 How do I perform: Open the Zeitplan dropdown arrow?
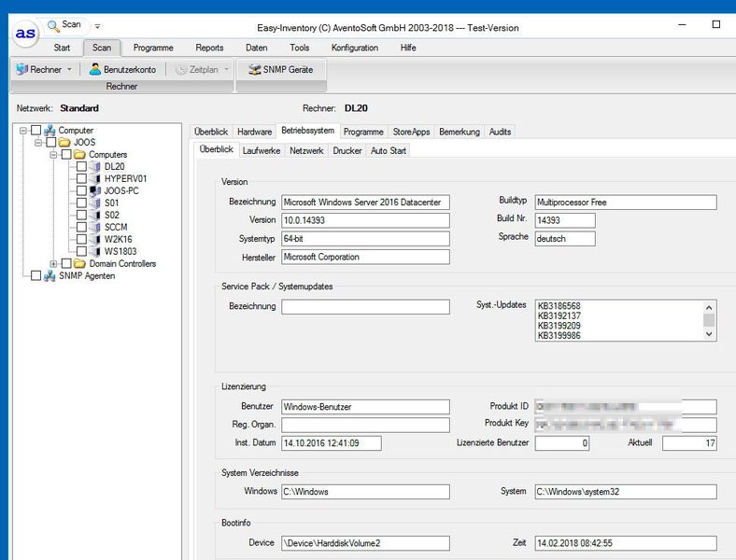click(226, 69)
